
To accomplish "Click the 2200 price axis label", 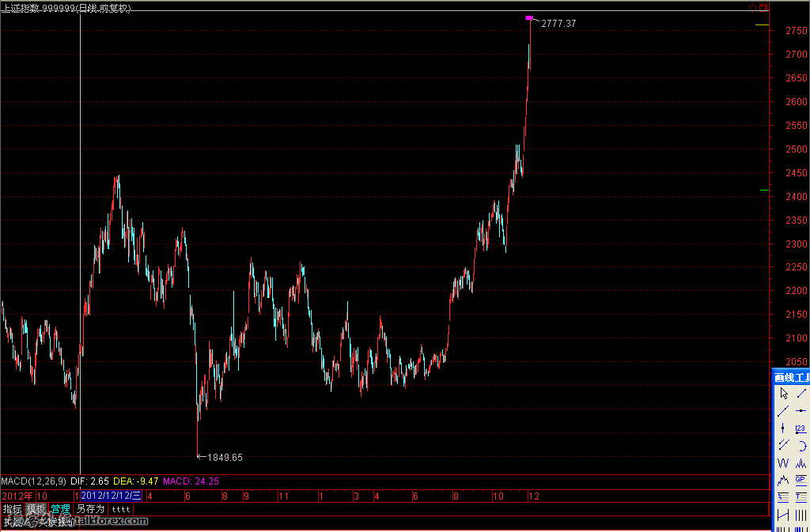I will pyautogui.click(x=796, y=291).
